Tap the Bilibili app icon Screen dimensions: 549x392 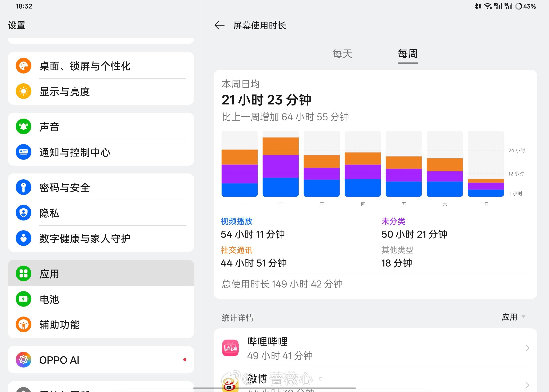(230, 348)
